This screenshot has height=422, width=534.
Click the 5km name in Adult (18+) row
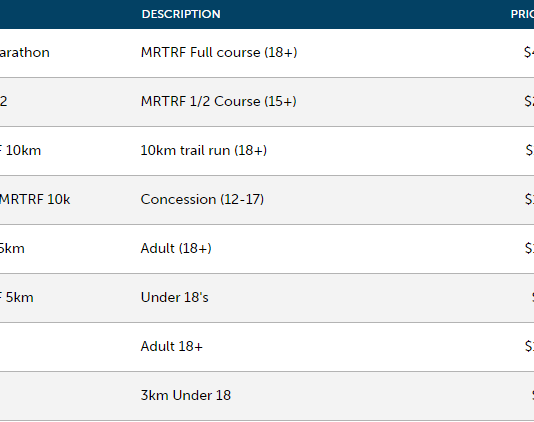click(12, 248)
